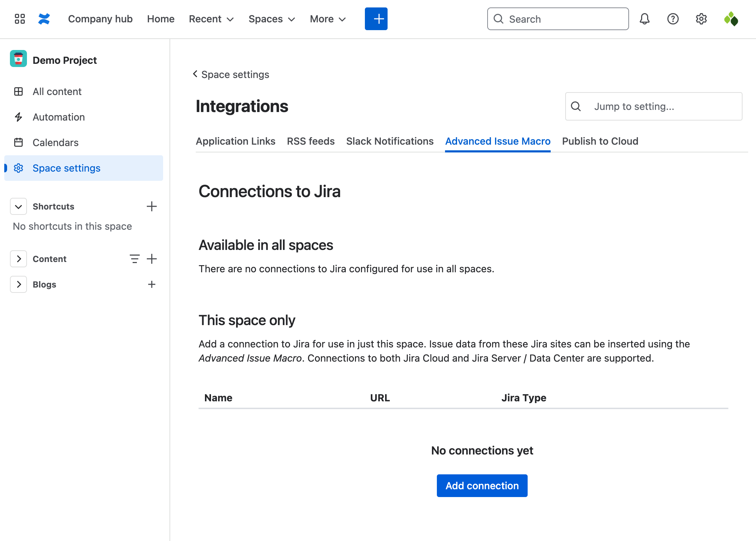The width and height of the screenshot is (756, 541).
Task: Open the settings gear in top bar
Action: (x=701, y=19)
